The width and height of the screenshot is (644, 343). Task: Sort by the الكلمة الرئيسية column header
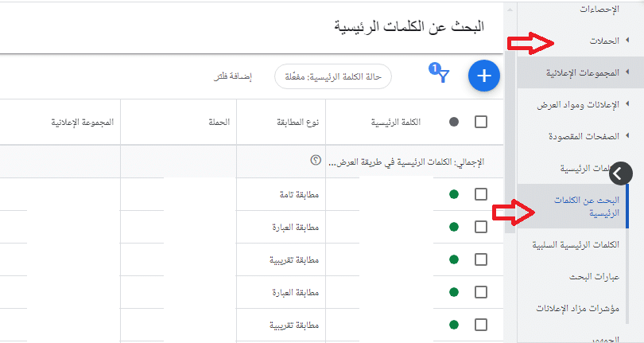[395, 122]
